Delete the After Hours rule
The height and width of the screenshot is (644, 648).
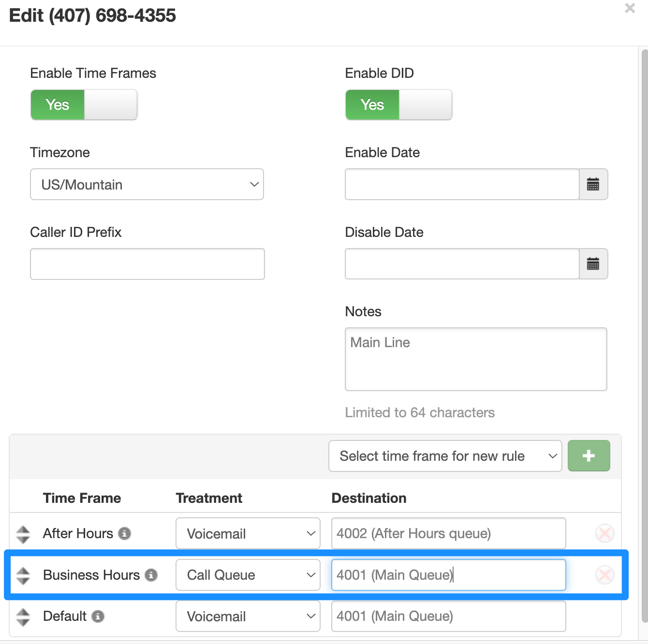(x=604, y=533)
